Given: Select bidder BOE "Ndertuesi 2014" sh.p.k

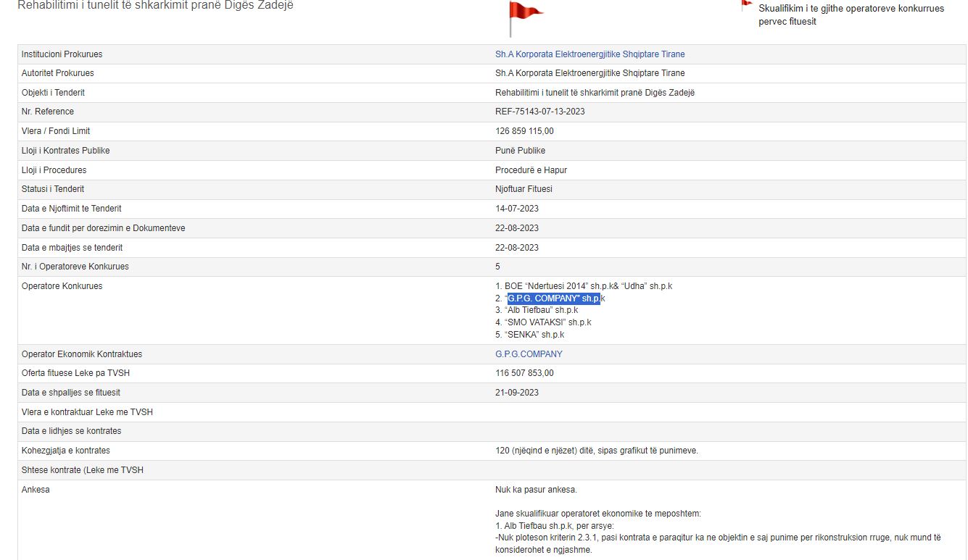Looking at the screenshot, I should (584, 286).
